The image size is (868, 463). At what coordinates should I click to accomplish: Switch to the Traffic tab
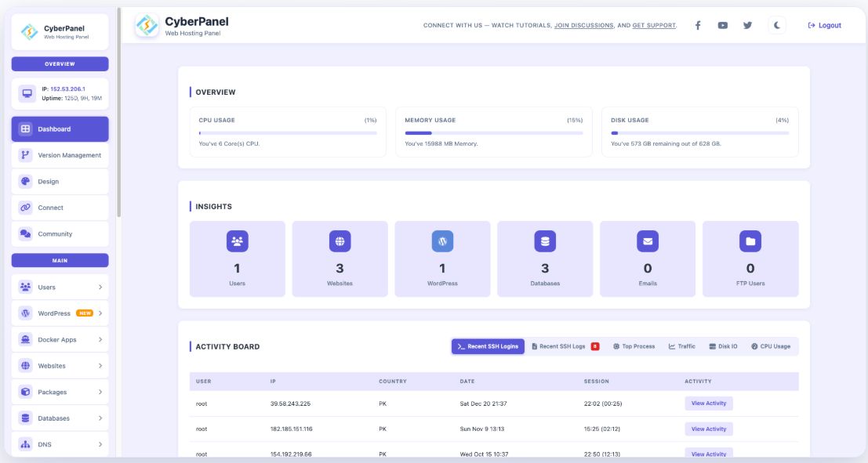tap(682, 346)
